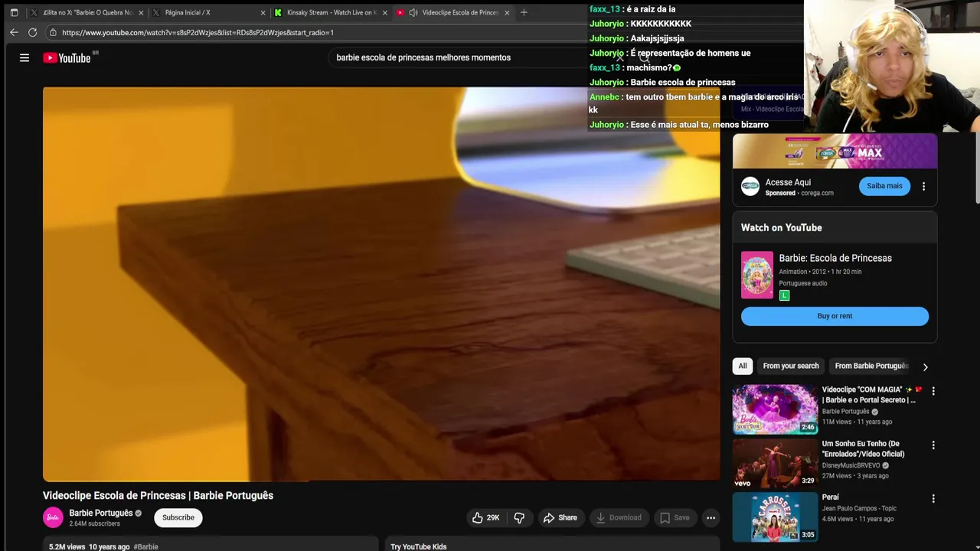Click the Corega advertiser logo

(750, 186)
